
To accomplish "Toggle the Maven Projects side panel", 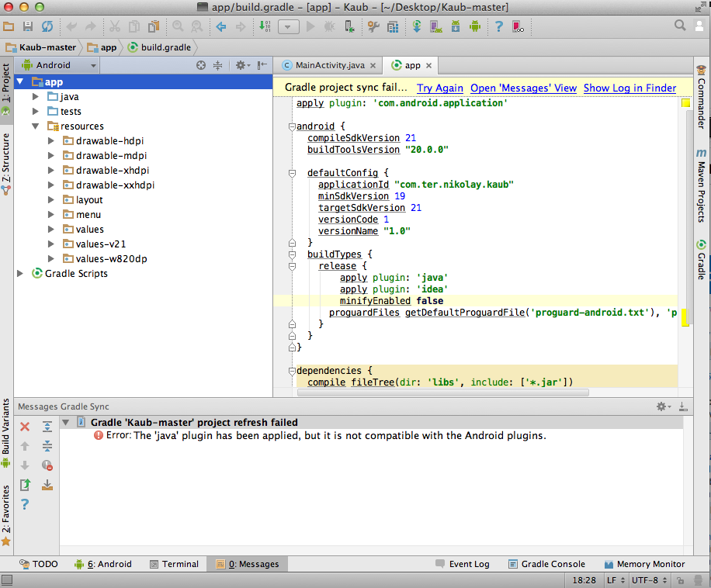I will click(x=702, y=185).
